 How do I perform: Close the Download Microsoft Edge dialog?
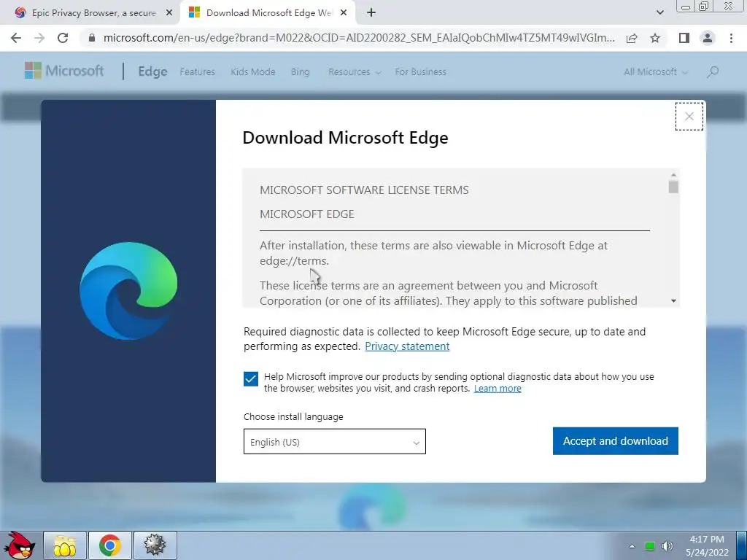pos(689,116)
